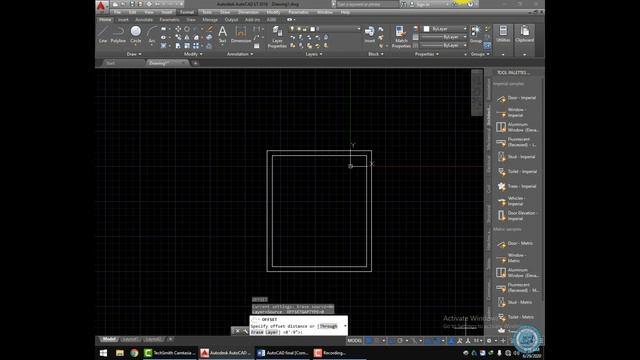Image resolution: width=640 pixels, height=360 pixels.
Task: Click the ByLayer object color swatch
Action: tap(427, 29)
